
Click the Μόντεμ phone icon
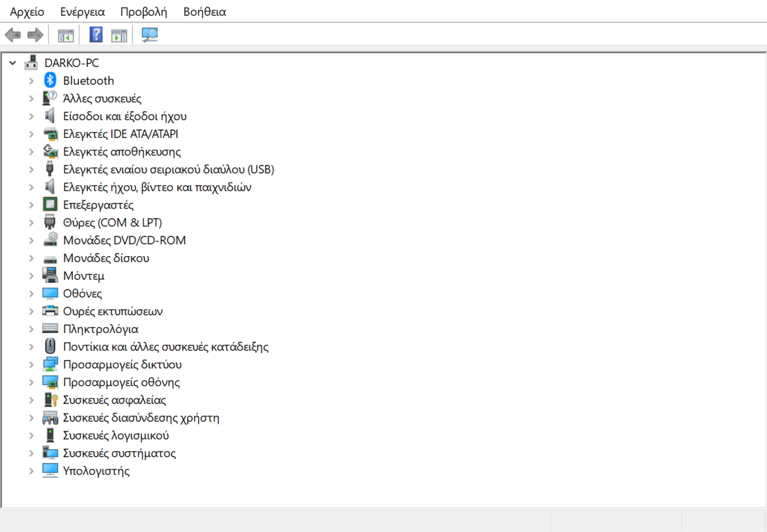[50, 275]
